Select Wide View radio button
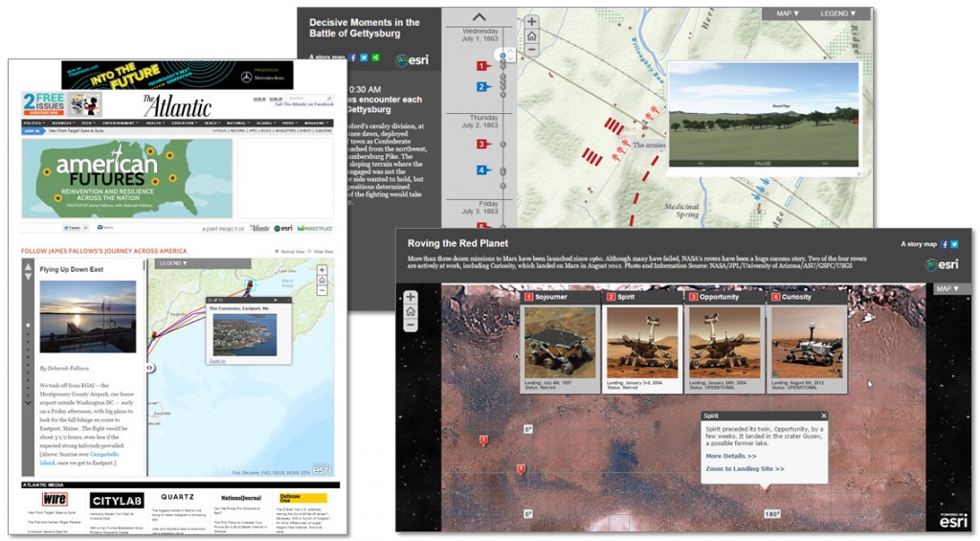This screenshot has height=541, width=980. pyautogui.click(x=309, y=252)
